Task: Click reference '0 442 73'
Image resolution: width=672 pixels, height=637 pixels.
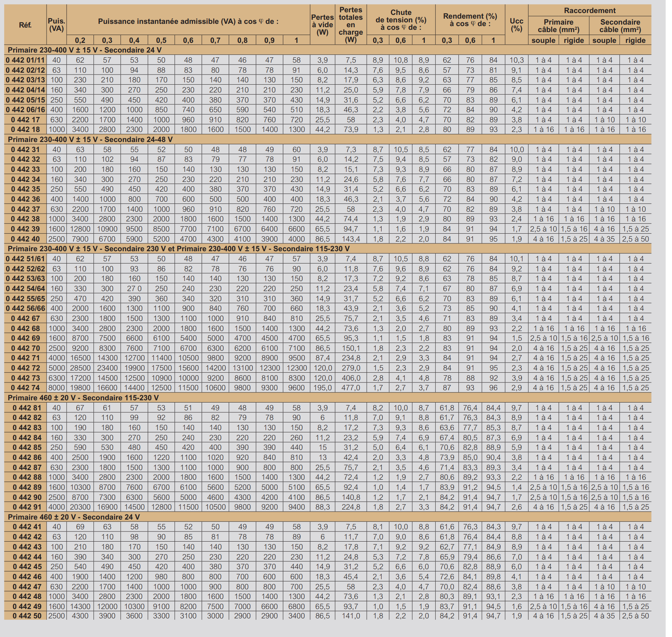Action: pos(25,378)
